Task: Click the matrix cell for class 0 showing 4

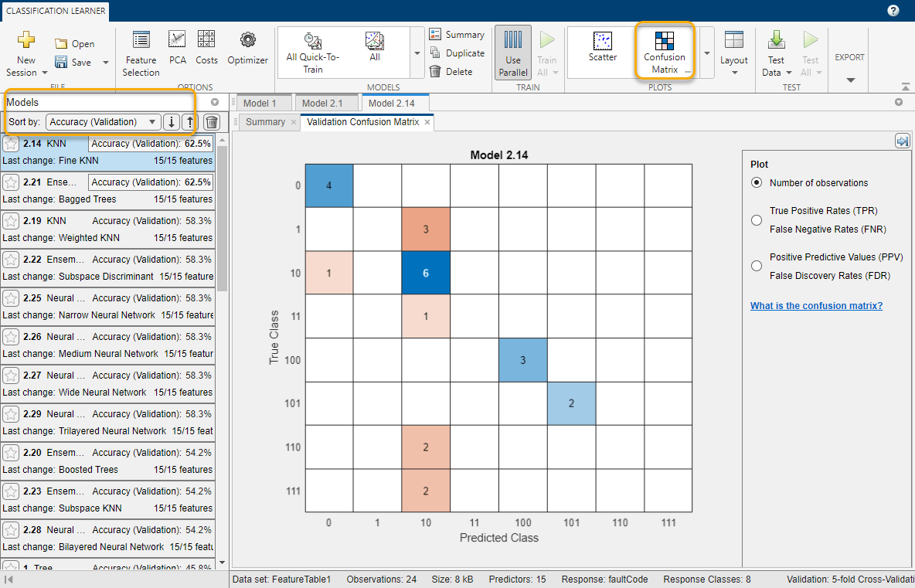Action: [x=328, y=185]
